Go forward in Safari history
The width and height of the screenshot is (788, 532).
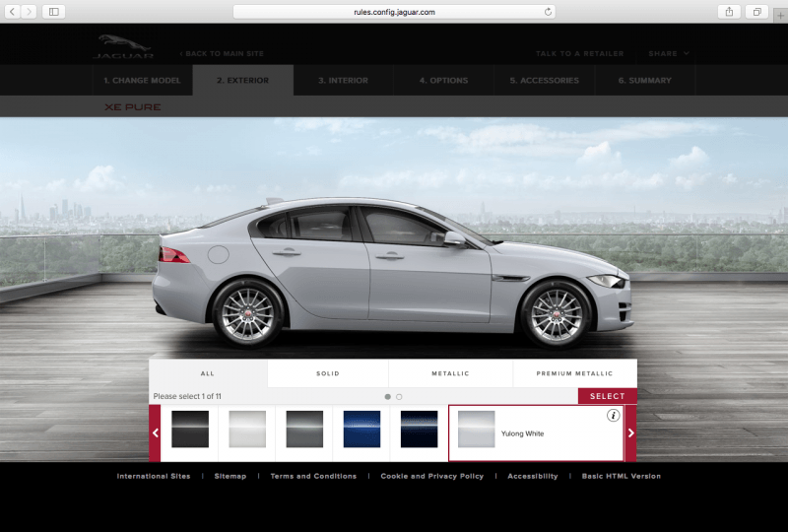click(29, 12)
